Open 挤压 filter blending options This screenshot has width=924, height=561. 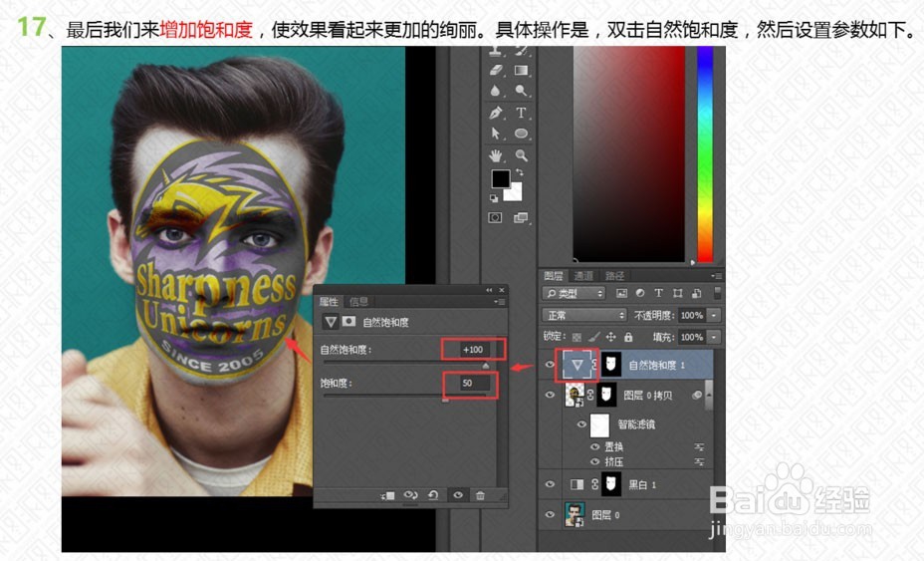[x=699, y=462]
